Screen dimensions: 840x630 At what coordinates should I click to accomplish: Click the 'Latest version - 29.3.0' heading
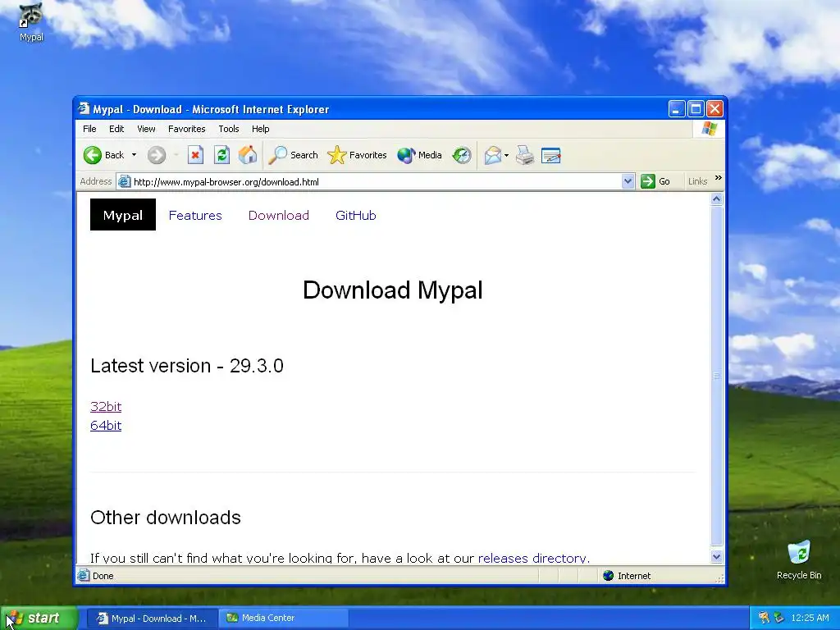(x=187, y=366)
